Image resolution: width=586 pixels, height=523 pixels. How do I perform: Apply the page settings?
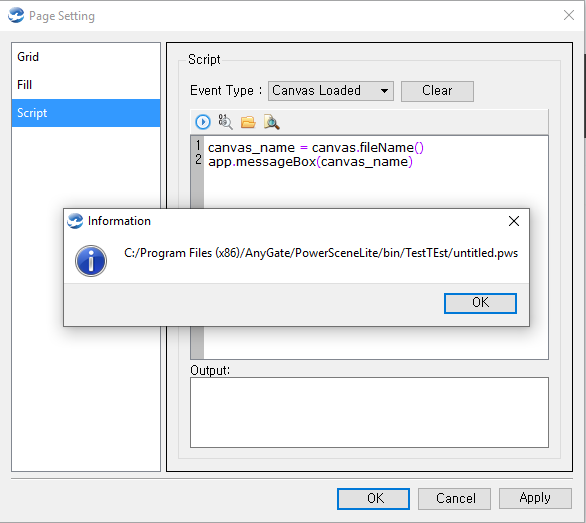point(535,498)
